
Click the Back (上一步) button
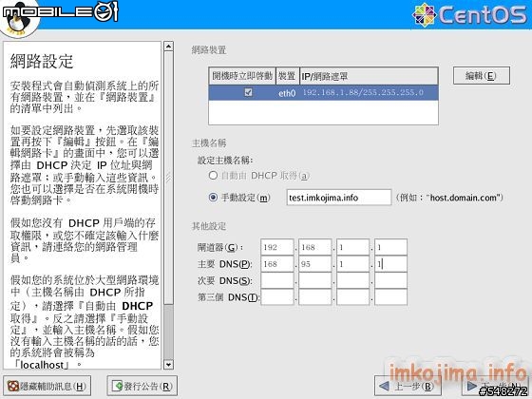coord(408,386)
